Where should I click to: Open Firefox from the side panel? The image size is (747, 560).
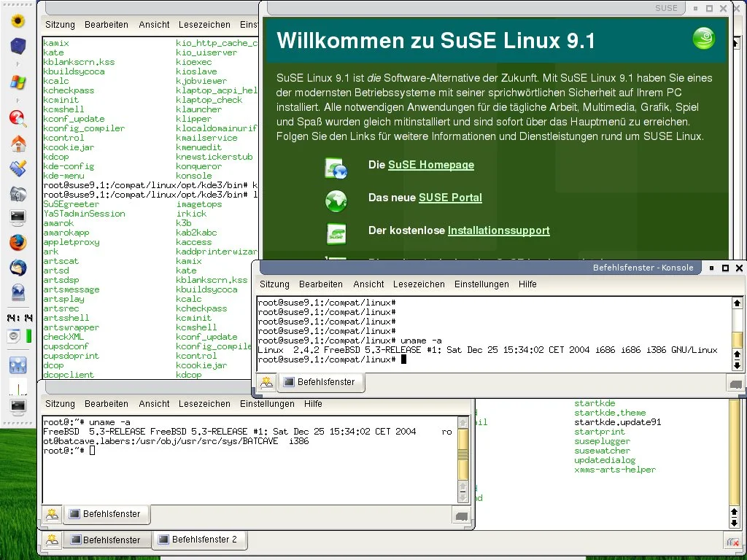[18, 242]
